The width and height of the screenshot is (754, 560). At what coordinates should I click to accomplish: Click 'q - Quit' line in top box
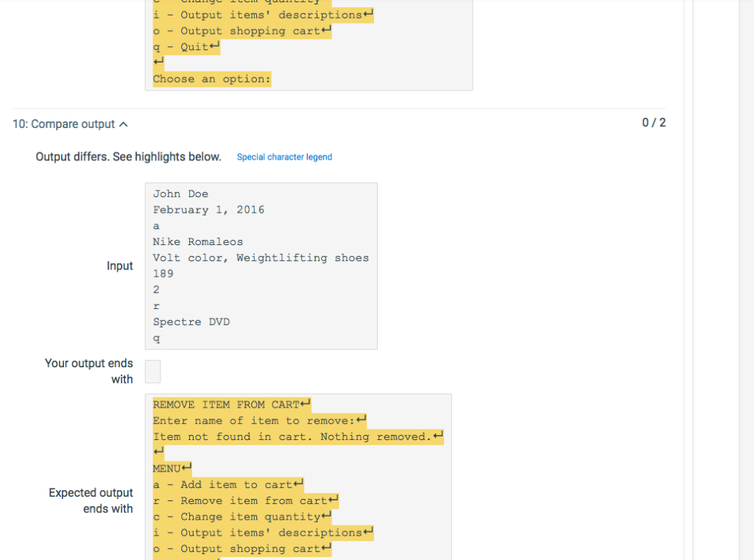click(186, 46)
